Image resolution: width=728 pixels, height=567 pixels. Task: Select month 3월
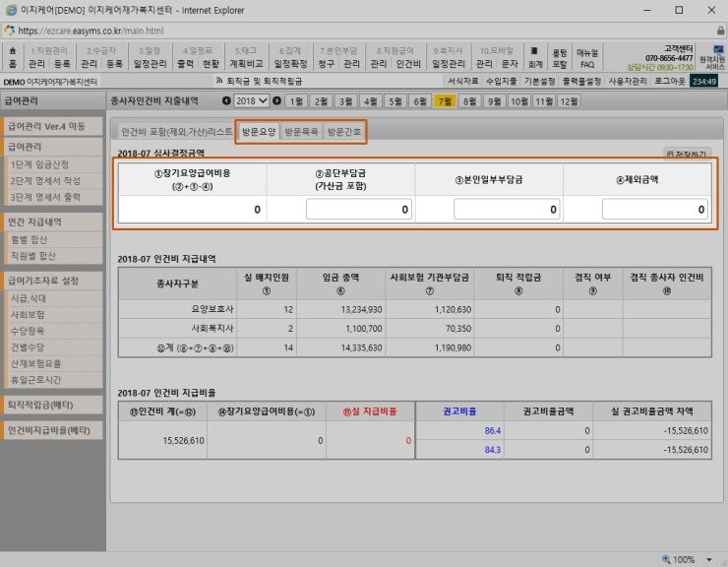(x=345, y=100)
